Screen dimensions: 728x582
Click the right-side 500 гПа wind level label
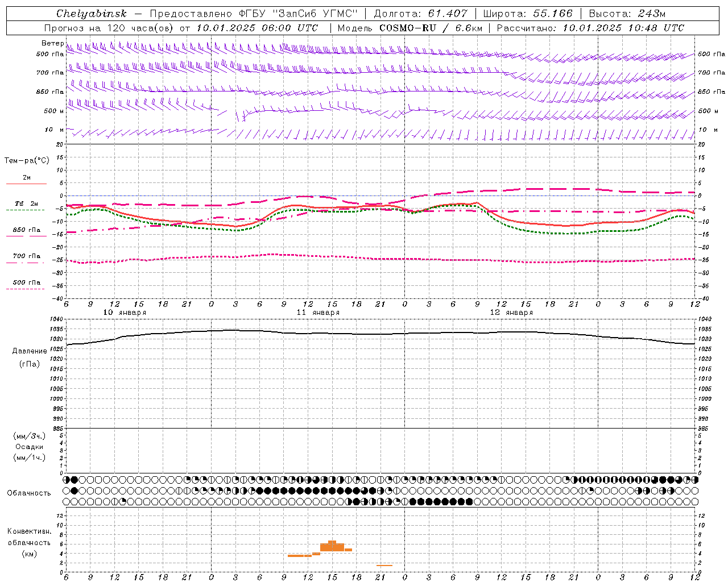(x=712, y=55)
